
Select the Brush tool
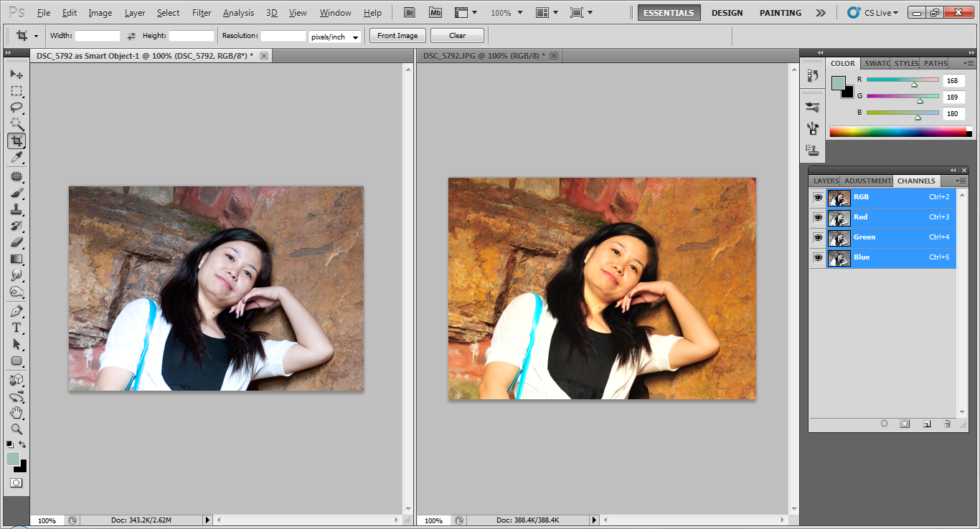click(x=17, y=193)
